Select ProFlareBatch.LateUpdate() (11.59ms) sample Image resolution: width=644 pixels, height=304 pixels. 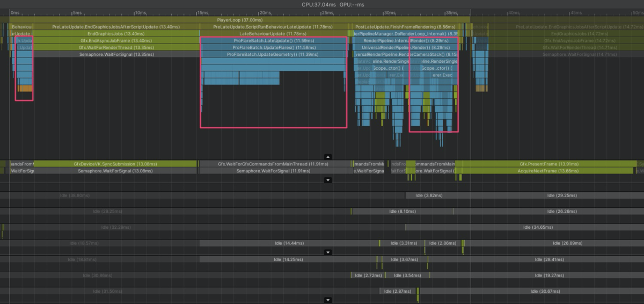(x=274, y=40)
